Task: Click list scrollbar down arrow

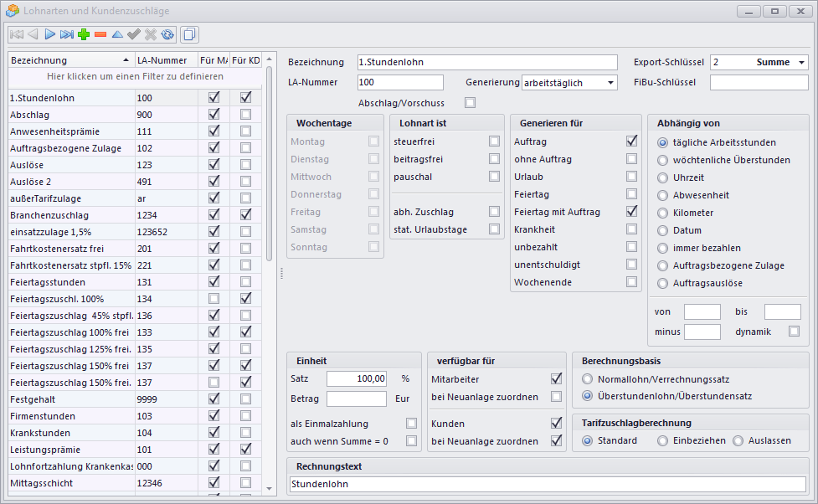Action: click(x=270, y=489)
